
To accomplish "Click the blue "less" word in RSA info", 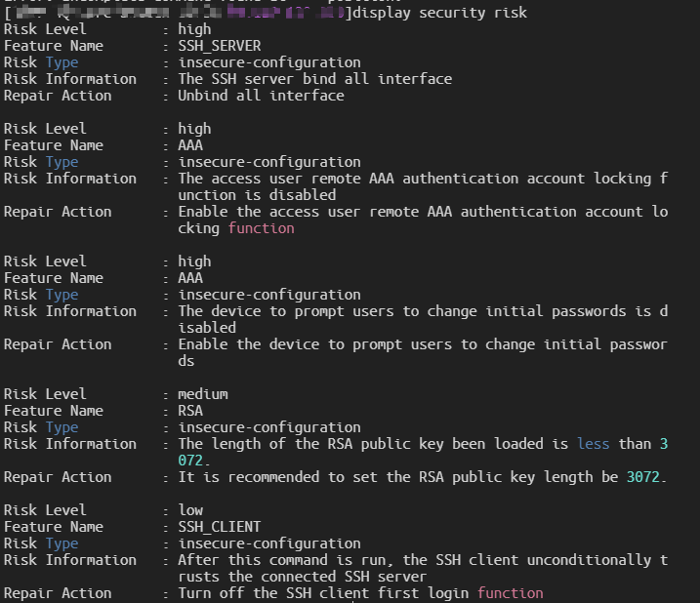I will point(592,444).
